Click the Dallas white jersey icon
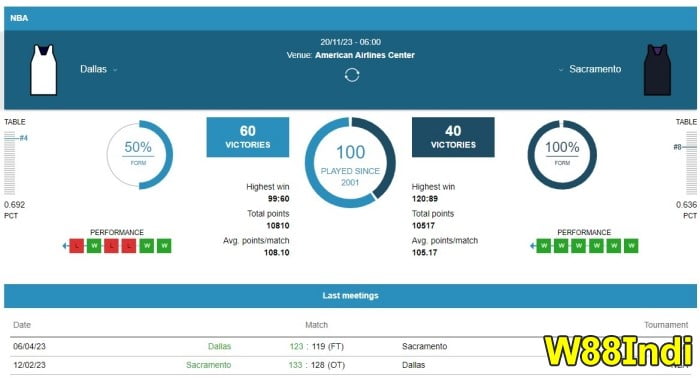The height and width of the screenshot is (378, 700). click(x=43, y=70)
